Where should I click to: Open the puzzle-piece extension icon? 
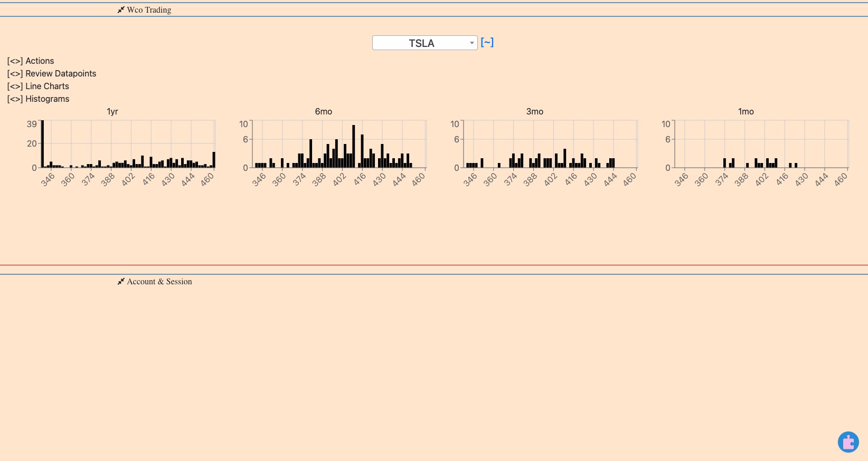pyautogui.click(x=848, y=442)
